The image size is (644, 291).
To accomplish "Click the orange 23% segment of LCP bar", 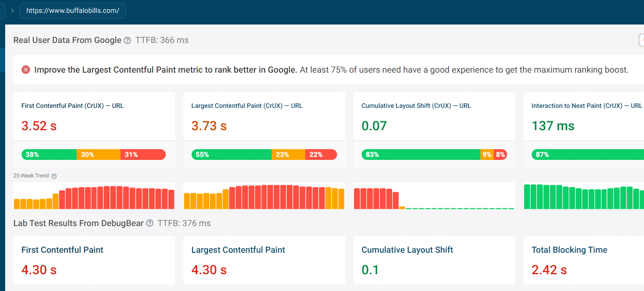I will (288, 155).
